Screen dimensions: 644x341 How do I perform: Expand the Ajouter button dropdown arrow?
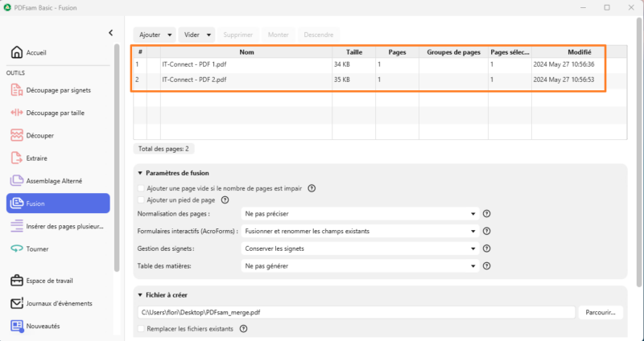[170, 35]
